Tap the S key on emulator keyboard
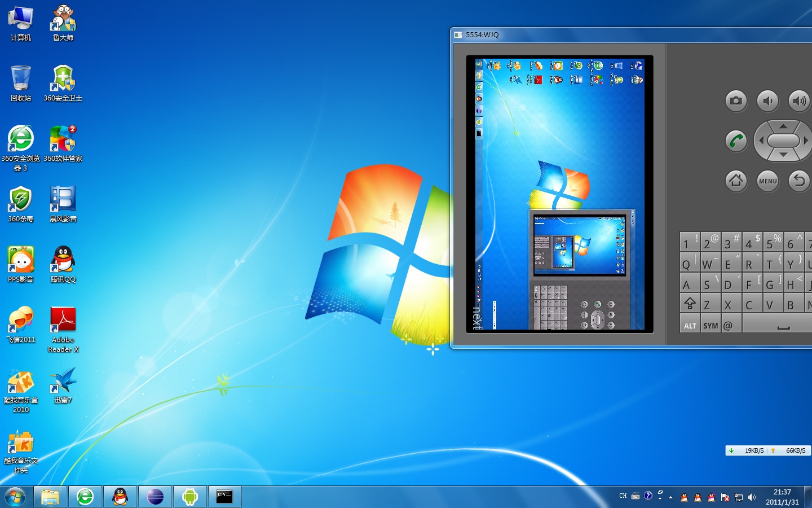The height and width of the screenshot is (508, 812). click(x=711, y=283)
